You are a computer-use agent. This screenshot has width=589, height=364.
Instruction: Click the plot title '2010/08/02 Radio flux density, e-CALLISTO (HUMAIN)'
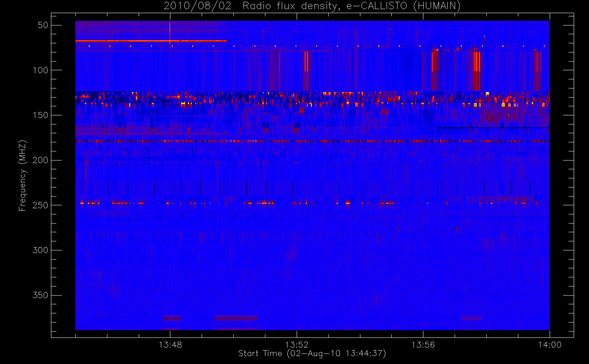(x=312, y=6)
